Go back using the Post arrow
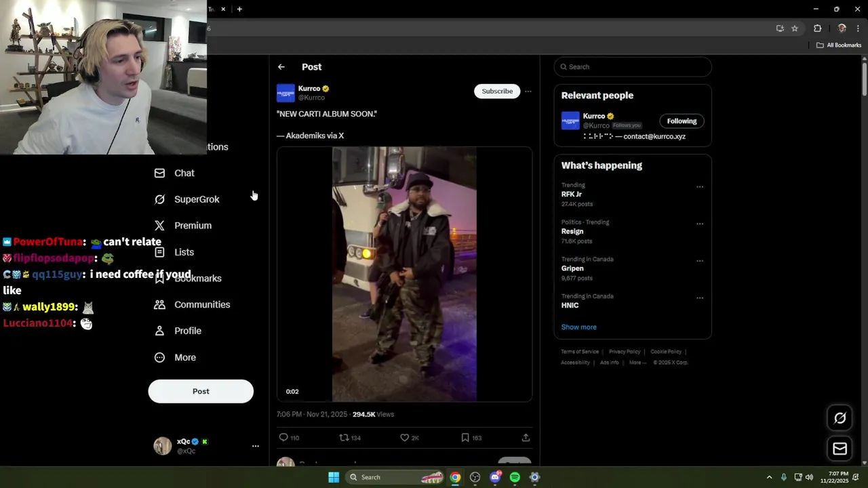868x488 pixels. (281, 67)
